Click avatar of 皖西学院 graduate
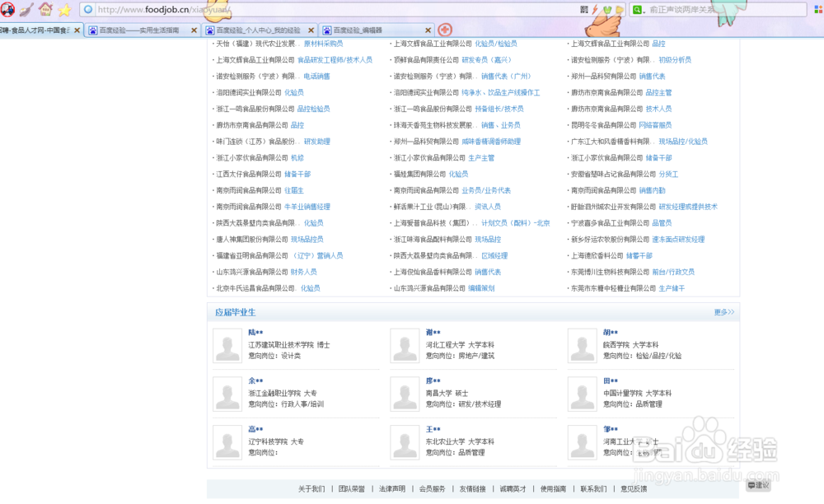This screenshot has height=504, width=824. coord(583,346)
